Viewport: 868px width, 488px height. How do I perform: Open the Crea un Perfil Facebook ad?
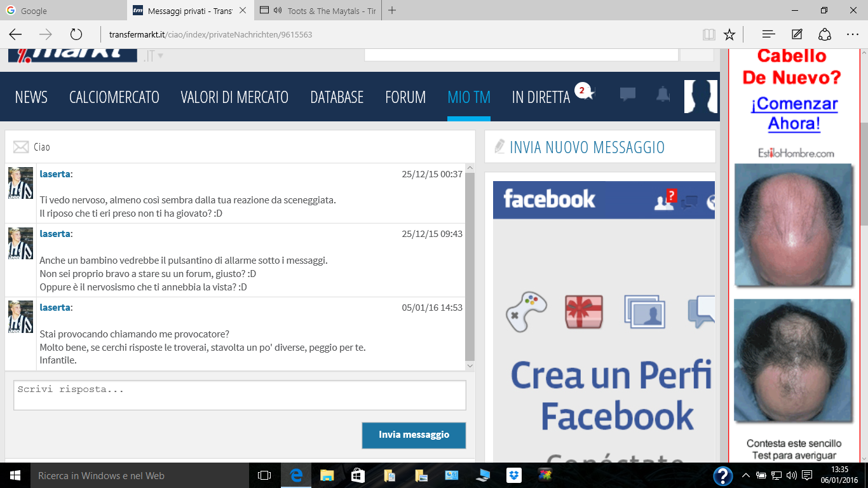pos(604,322)
